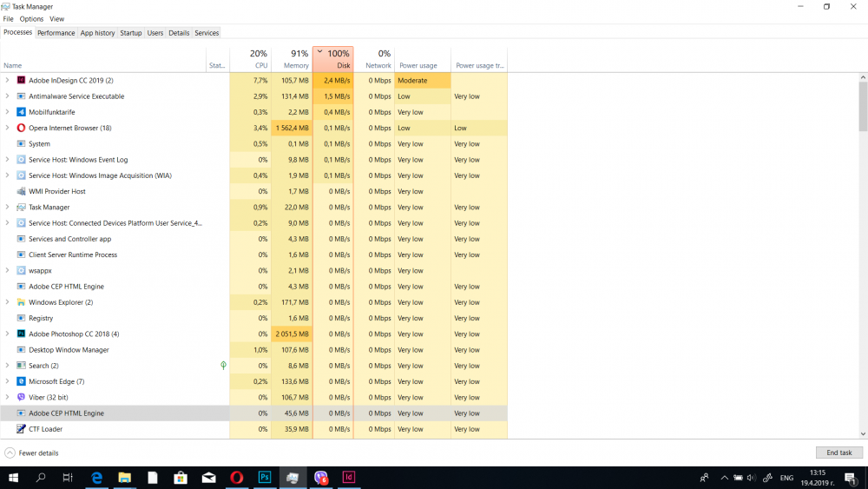This screenshot has height=489, width=868.
Task: Switch to the Services tab
Action: pos(207,33)
